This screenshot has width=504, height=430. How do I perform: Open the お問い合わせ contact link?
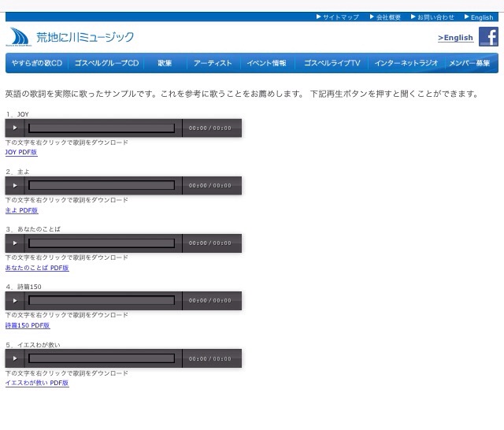(x=433, y=17)
